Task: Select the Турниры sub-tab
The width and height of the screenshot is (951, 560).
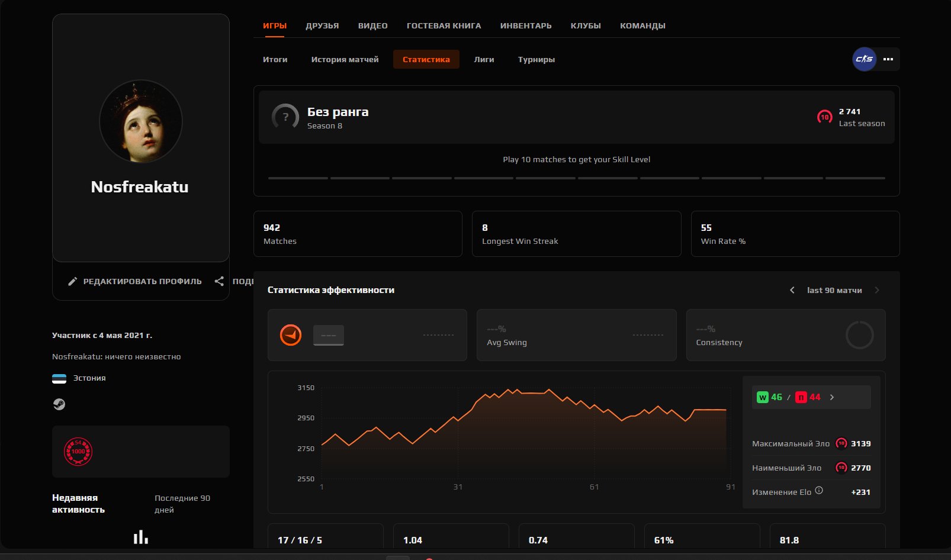Action: pos(536,59)
